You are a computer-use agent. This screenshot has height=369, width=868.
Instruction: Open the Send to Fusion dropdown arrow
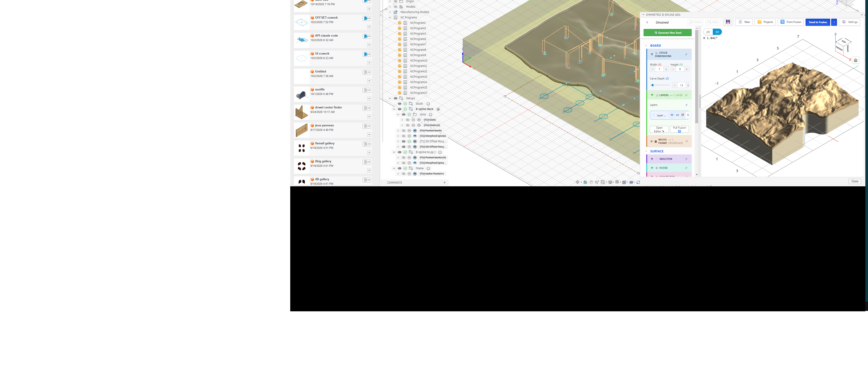pyautogui.click(x=834, y=22)
